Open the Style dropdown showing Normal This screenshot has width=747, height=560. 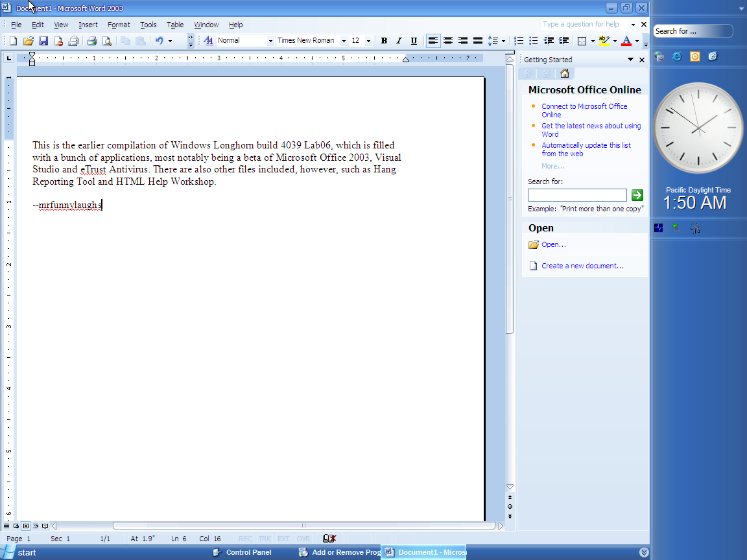(x=270, y=41)
